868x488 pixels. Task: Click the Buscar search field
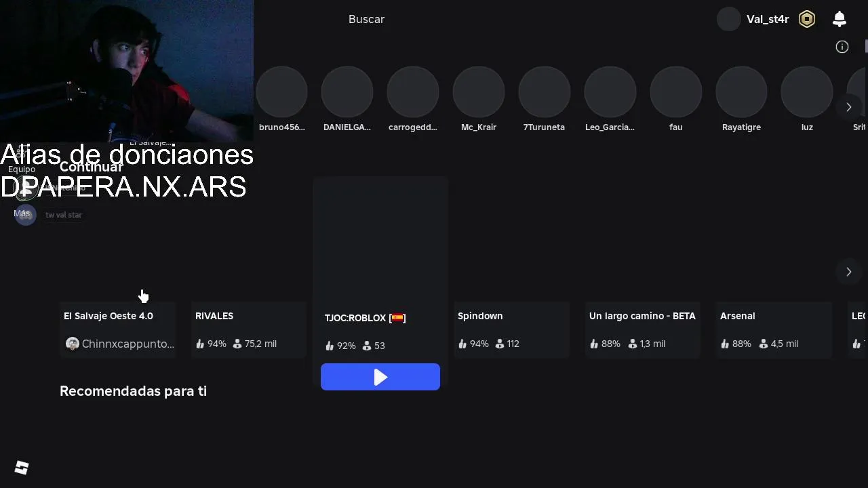click(x=366, y=19)
